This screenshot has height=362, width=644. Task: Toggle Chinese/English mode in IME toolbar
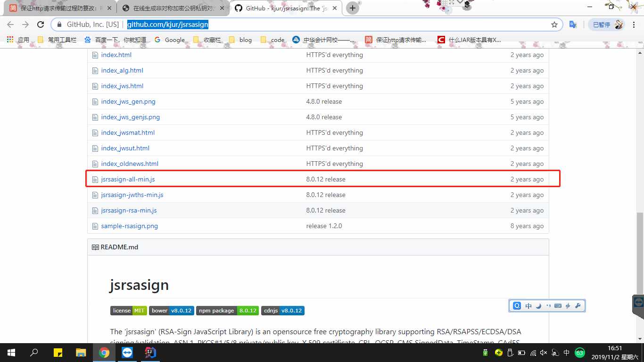(x=528, y=305)
